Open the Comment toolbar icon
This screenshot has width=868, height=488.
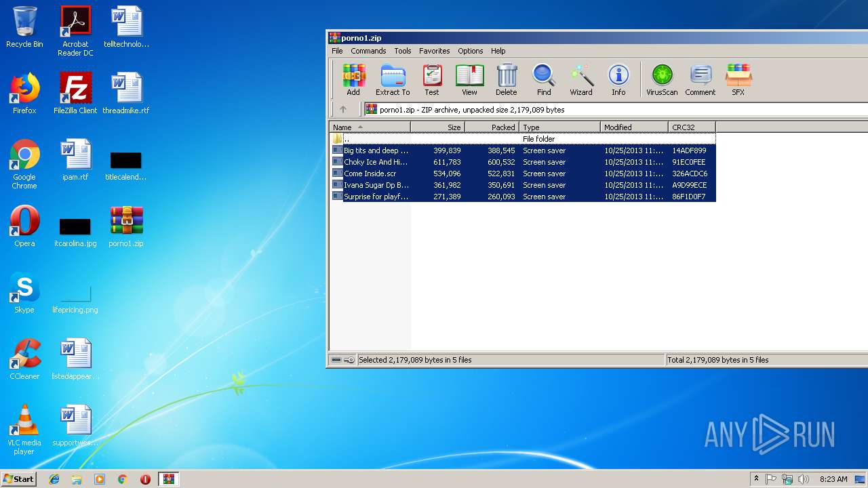[x=701, y=80]
